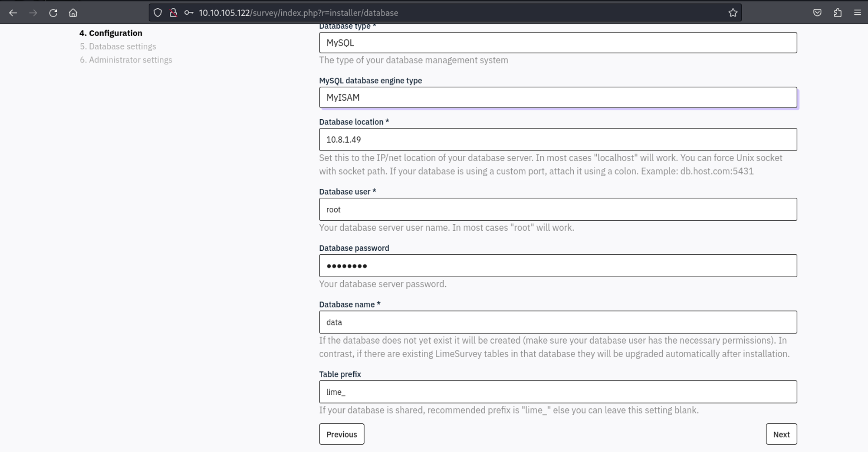Bookmark this page with the star
The height and width of the screenshot is (452, 868).
[733, 13]
